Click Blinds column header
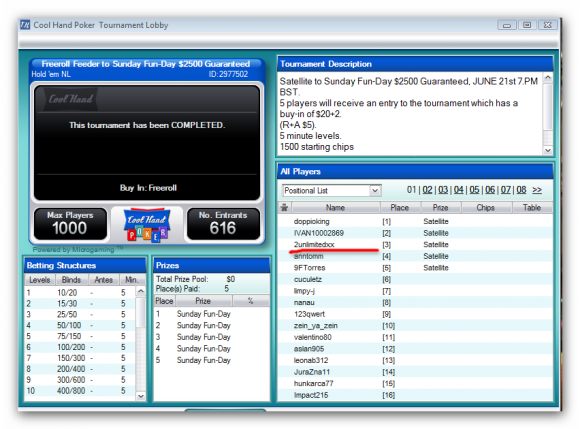The height and width of the screenshot is (429, 580). [x=71, y=280]
